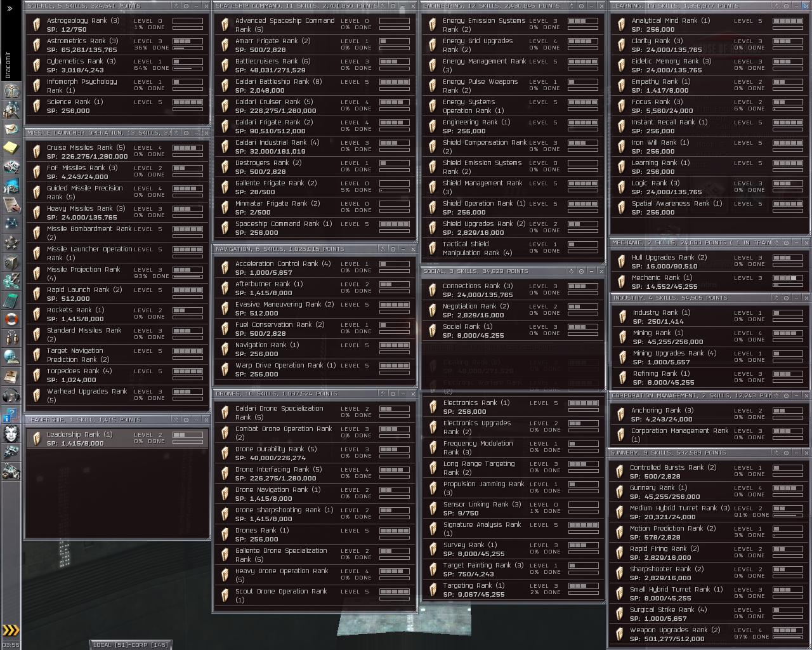The width and height of the screenshot is (812, 650).
Task: Click the yellow double-chevron at sidebar bottom
Action: [11, 630]
